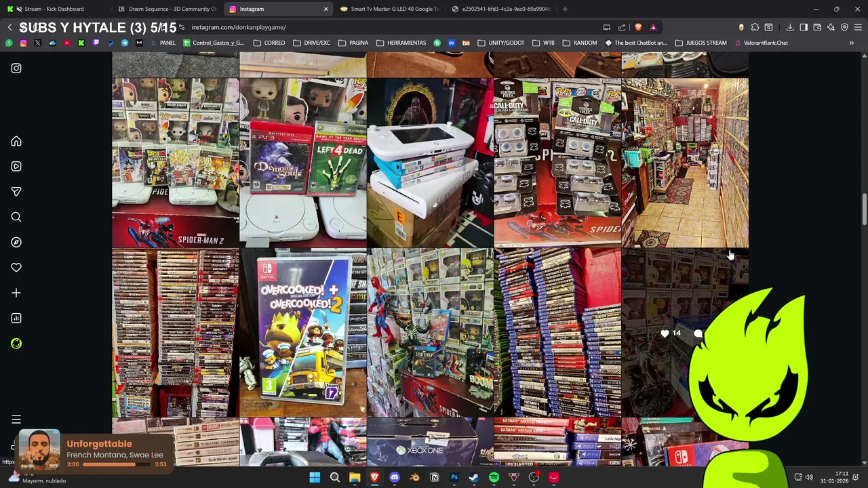
Task: Open the white Wii U console post
Action: coord(430,163)
